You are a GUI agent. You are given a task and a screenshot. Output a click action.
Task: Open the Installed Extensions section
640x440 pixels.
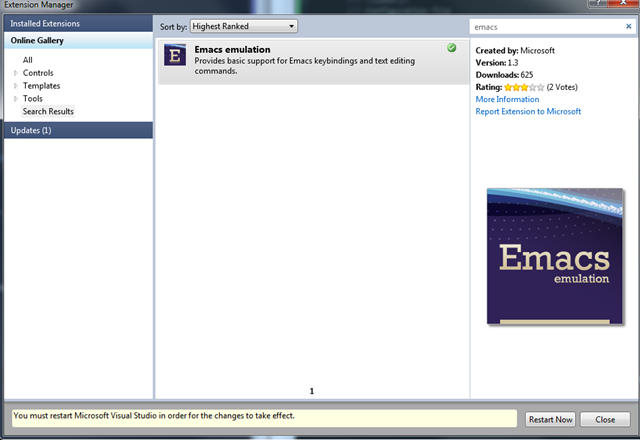coord(78,24)
